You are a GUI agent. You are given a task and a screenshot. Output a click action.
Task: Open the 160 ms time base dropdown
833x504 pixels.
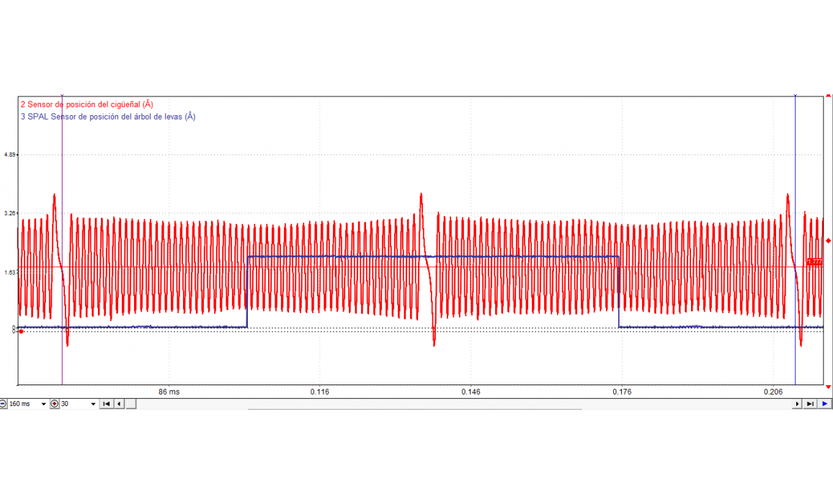43,404
